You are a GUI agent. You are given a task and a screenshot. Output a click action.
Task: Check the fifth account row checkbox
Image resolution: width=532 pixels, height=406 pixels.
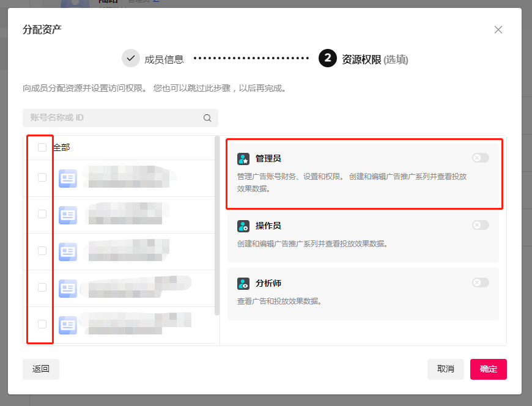click(x=42, y=324)
